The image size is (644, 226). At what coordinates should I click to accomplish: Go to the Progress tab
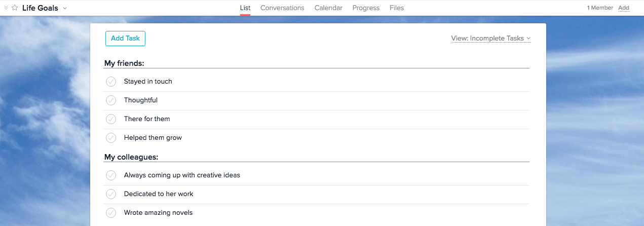(x=366, y=8)
